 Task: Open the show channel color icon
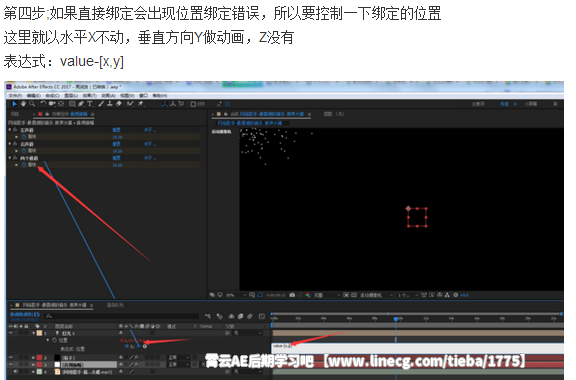coord(307,295)
